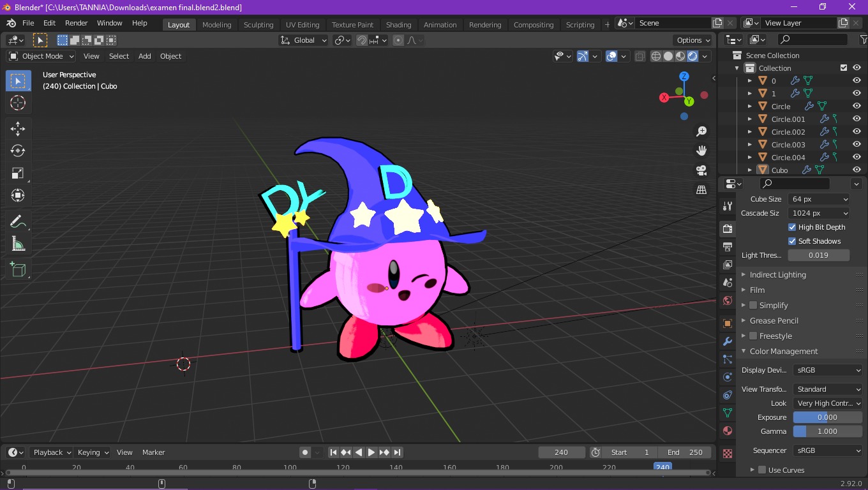
Task: Open the Cascade Size dropdown
Action: click(819, 213)
